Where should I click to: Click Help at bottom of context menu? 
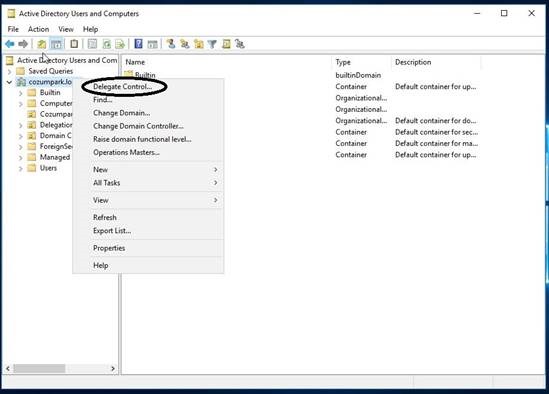100,265
